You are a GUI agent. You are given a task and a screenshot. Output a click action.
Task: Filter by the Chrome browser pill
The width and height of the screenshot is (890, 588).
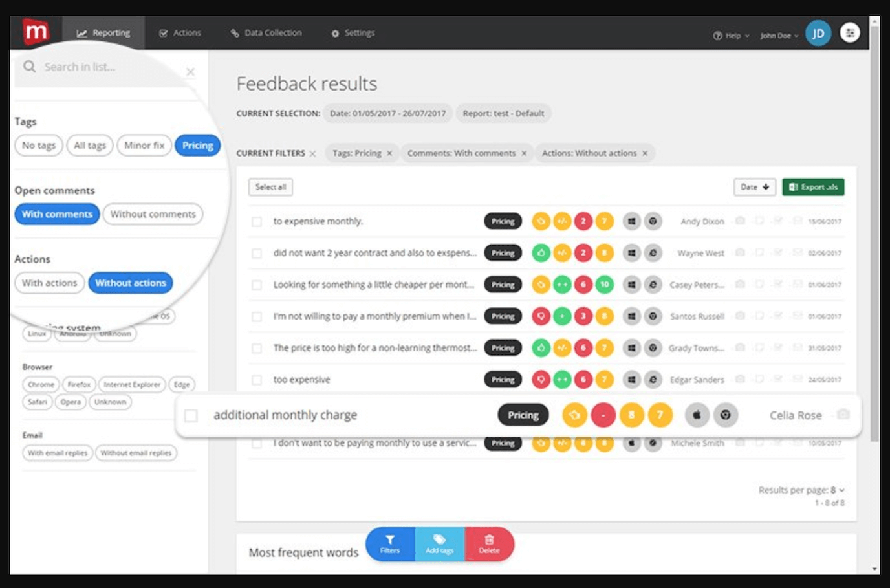[41, 384]
